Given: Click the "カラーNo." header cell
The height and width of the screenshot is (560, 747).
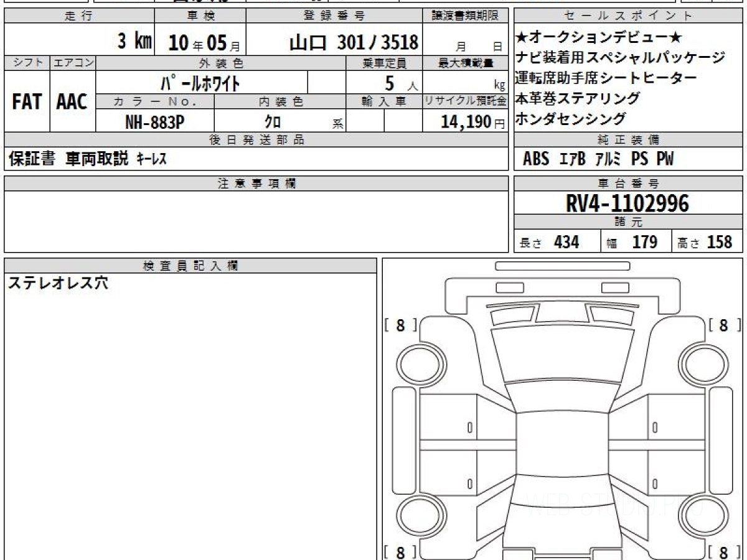Looking at the screenshot, I should [x=155, y=101].
